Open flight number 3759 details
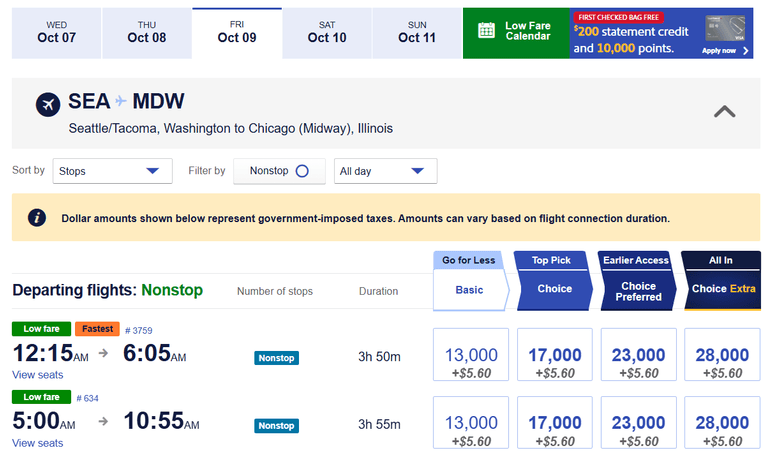 pyautogui.click(x=138, y=330)
